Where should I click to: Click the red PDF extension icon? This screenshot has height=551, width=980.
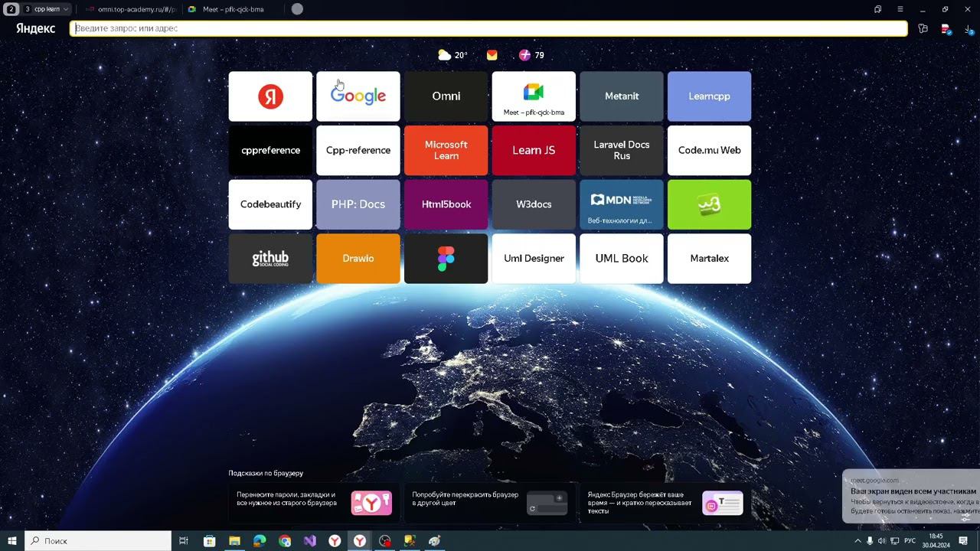(x=946, y=29)
